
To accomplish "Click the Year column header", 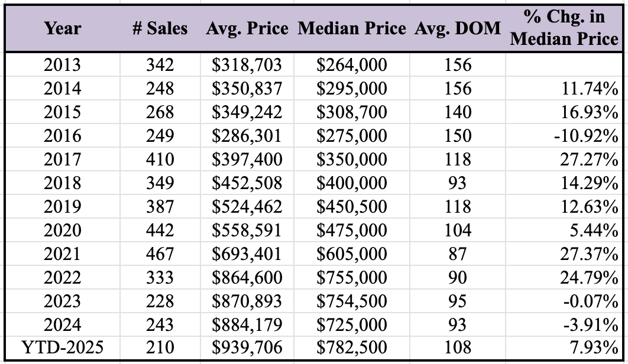I will (62, 28).
